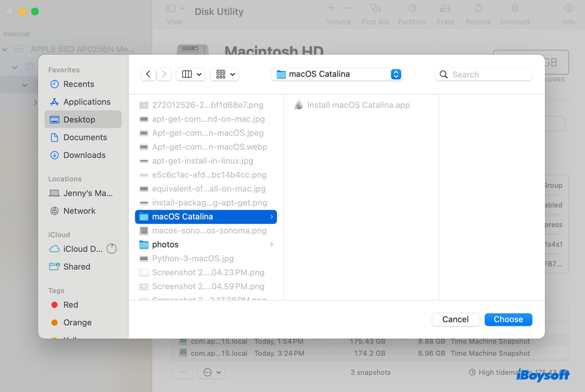Click Disk Utility add Volume plus icon
The height and width of the screenshot is (392, 585).
point(331,8)
